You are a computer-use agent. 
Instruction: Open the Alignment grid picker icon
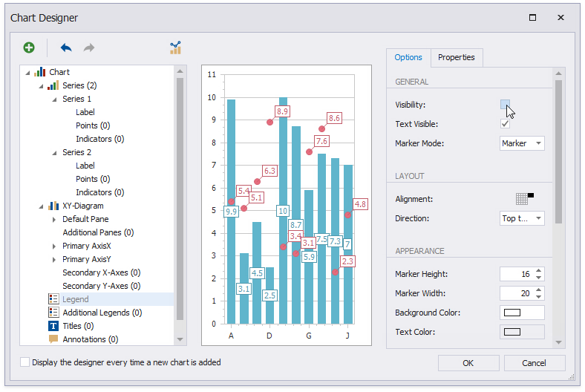click(524, 198)
